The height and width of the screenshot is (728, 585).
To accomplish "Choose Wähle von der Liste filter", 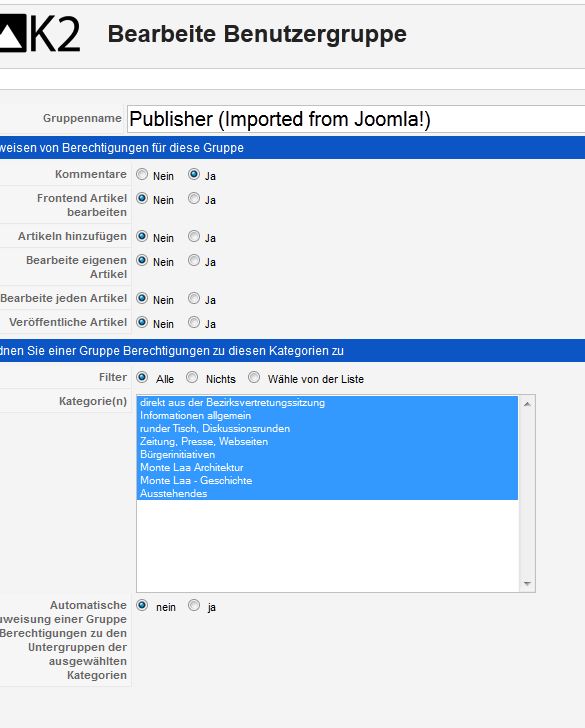I will click(x=254, y=377).
